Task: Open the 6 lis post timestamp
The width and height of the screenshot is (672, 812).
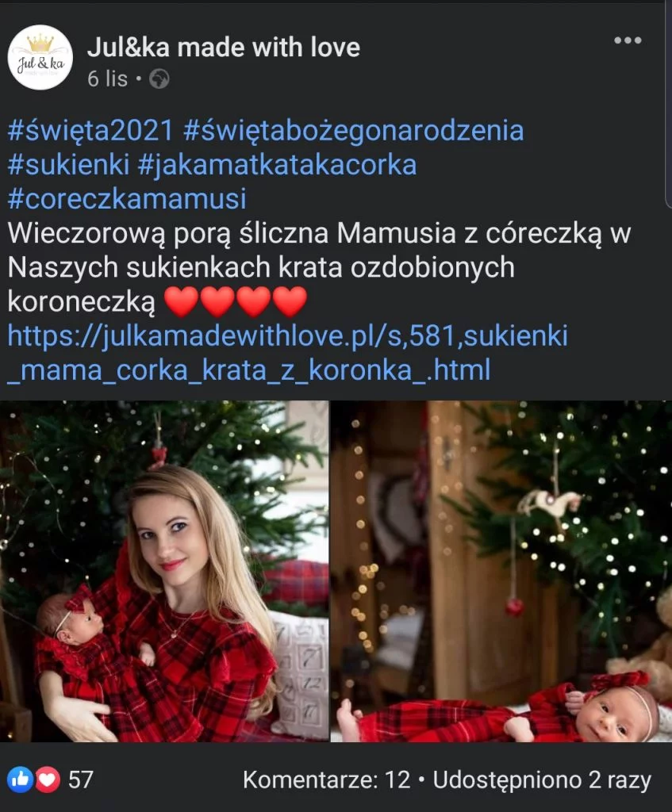Action: (x=107, y=79)
